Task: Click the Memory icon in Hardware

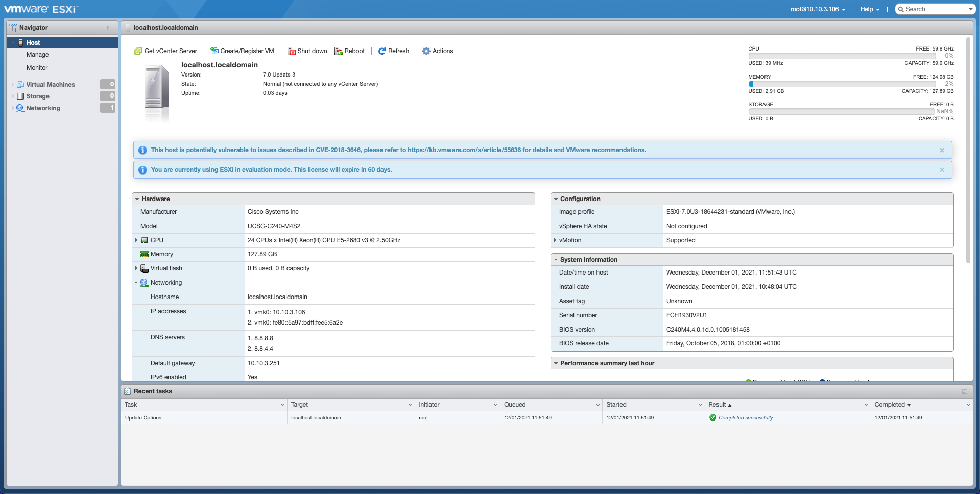Action: [145, 254]
